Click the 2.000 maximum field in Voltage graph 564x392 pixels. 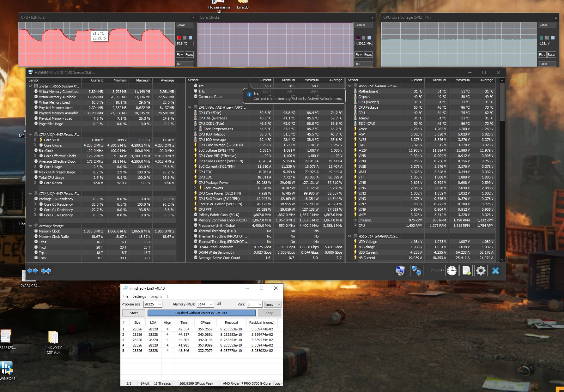[547, 25]
